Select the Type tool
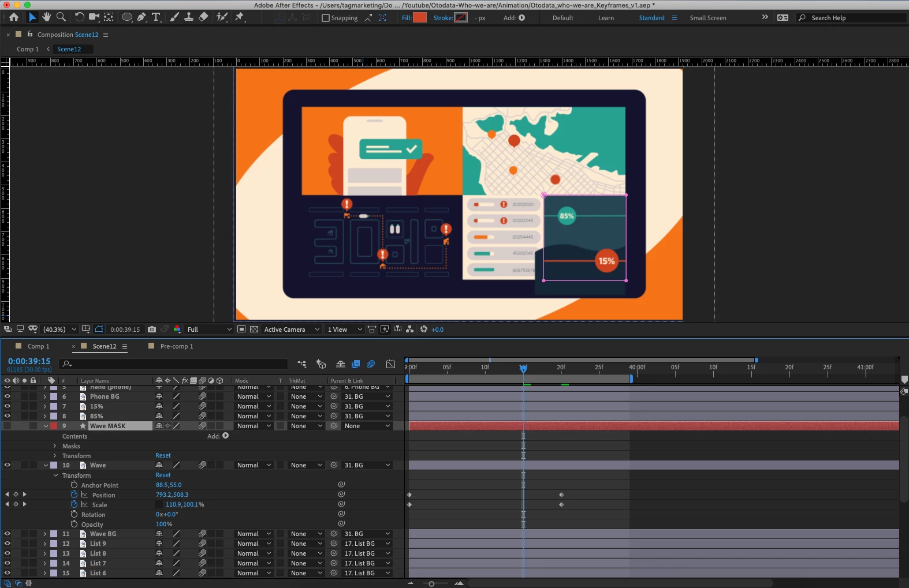 point(156,17)
